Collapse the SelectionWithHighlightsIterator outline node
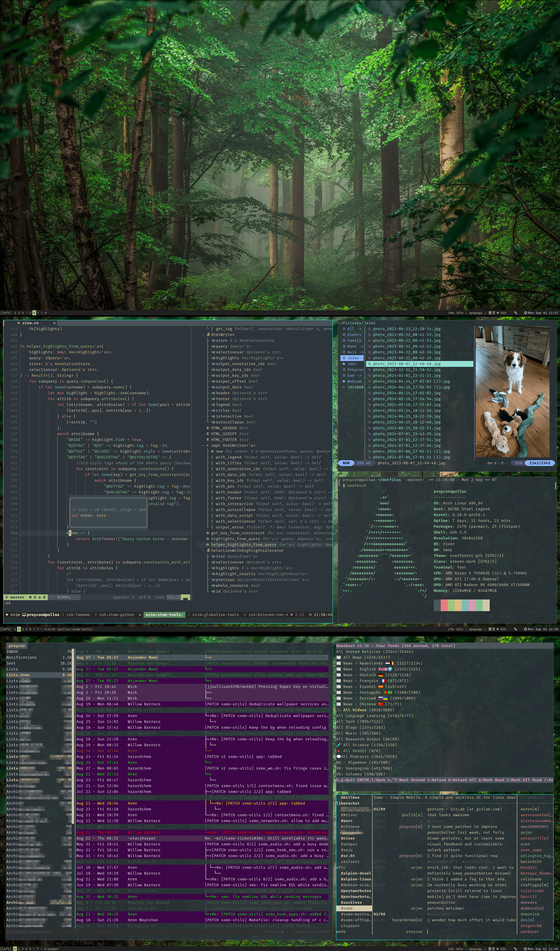The width and height of the screenshot is (560, 951). click(203, 551)
